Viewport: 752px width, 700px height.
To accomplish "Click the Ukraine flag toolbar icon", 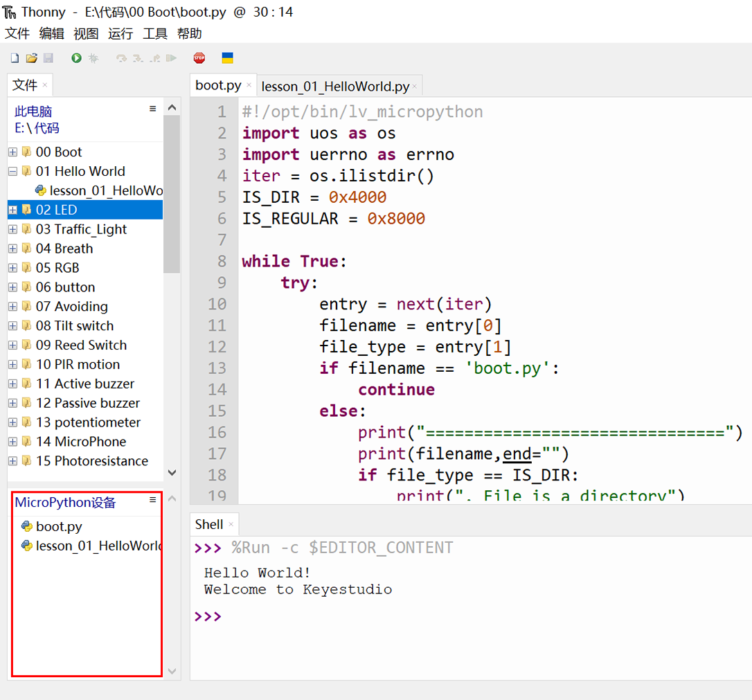I will pyautogui.click(x=227, y=58).
